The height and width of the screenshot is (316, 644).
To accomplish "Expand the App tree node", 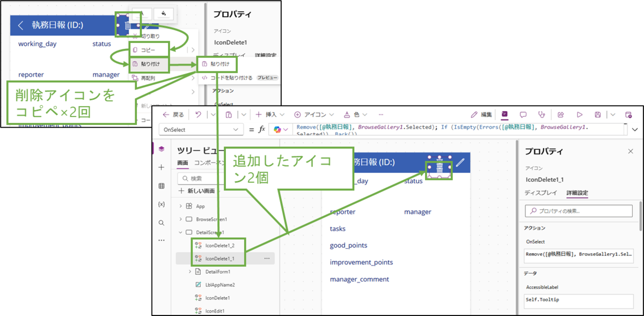I will (180, 206).
